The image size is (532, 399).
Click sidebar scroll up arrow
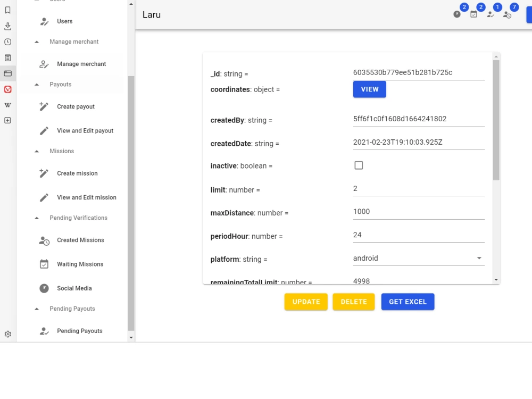(131, 4)
